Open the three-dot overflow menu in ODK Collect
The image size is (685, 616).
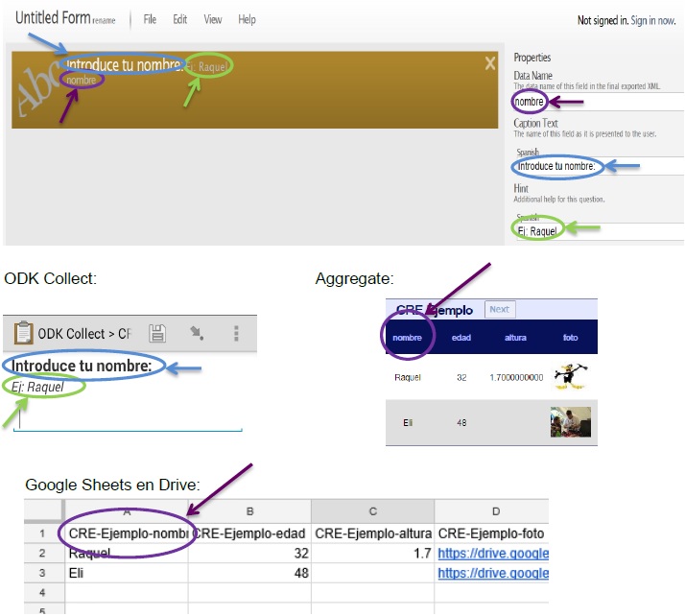(236, 333)
